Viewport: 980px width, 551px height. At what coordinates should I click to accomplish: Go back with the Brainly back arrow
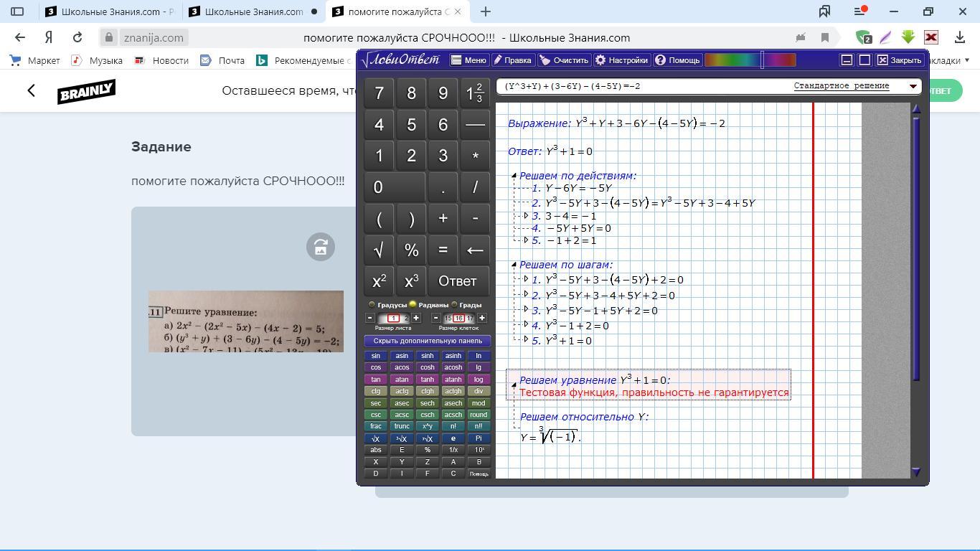(31, 90)
